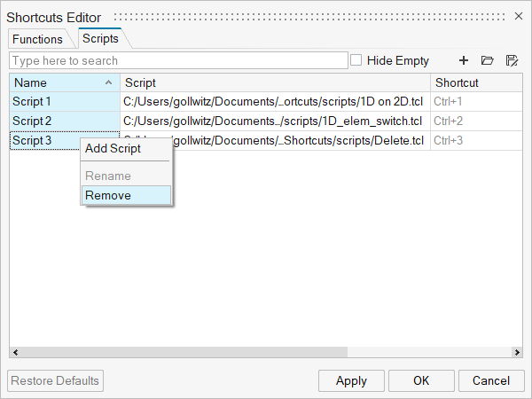Close the Shortcuts Editor dialog

519,16
